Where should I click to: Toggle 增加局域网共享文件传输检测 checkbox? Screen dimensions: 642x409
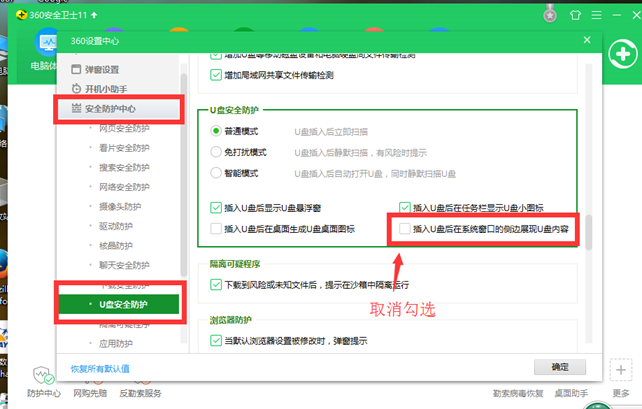216,75
